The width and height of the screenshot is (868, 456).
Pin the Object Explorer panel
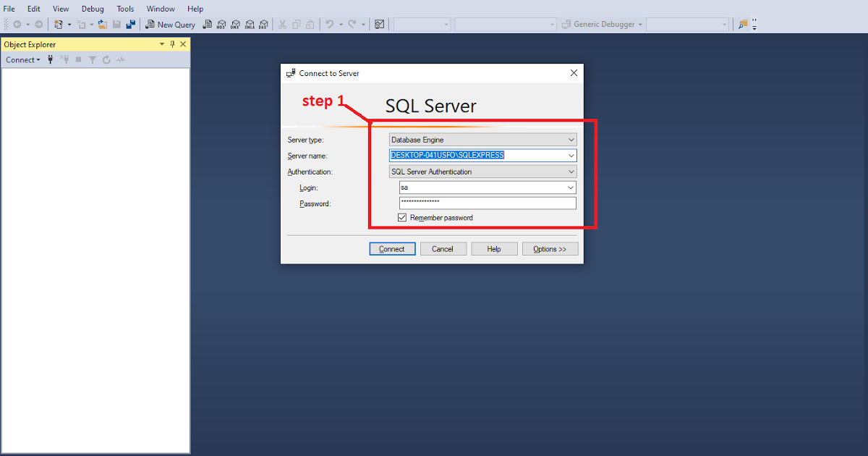(x=173, y=44)
